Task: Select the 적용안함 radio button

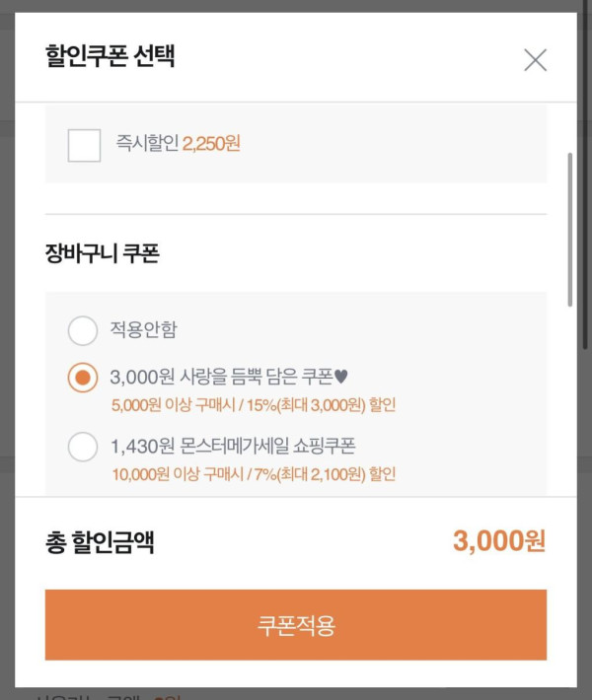Action: tap(83, 330)
